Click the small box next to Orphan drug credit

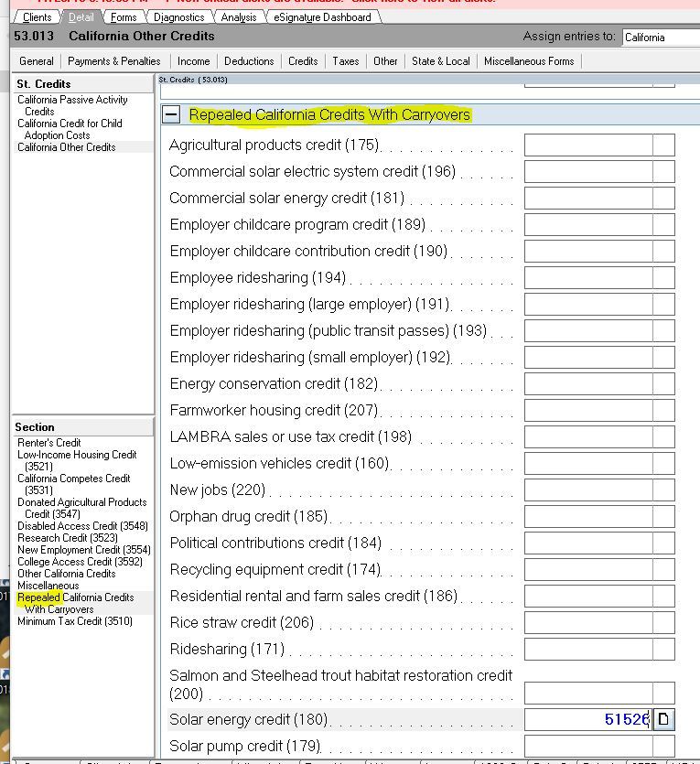[663, 516]
